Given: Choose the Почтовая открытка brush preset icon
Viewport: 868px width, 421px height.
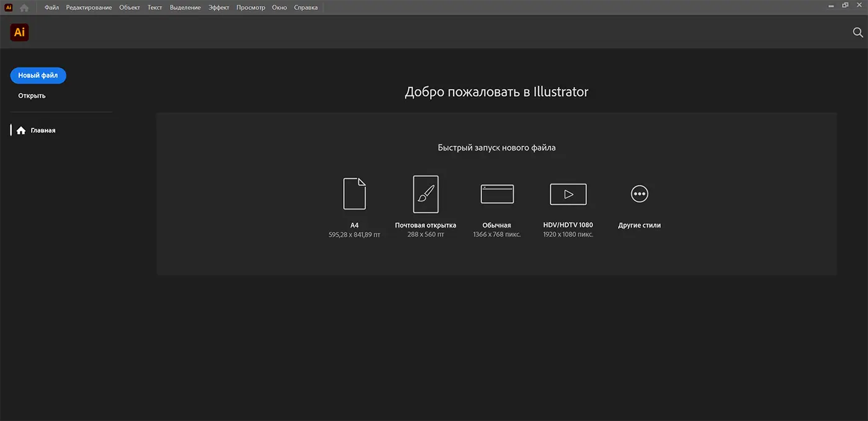Looking at the screenshot, I should (x=426, y=194).
